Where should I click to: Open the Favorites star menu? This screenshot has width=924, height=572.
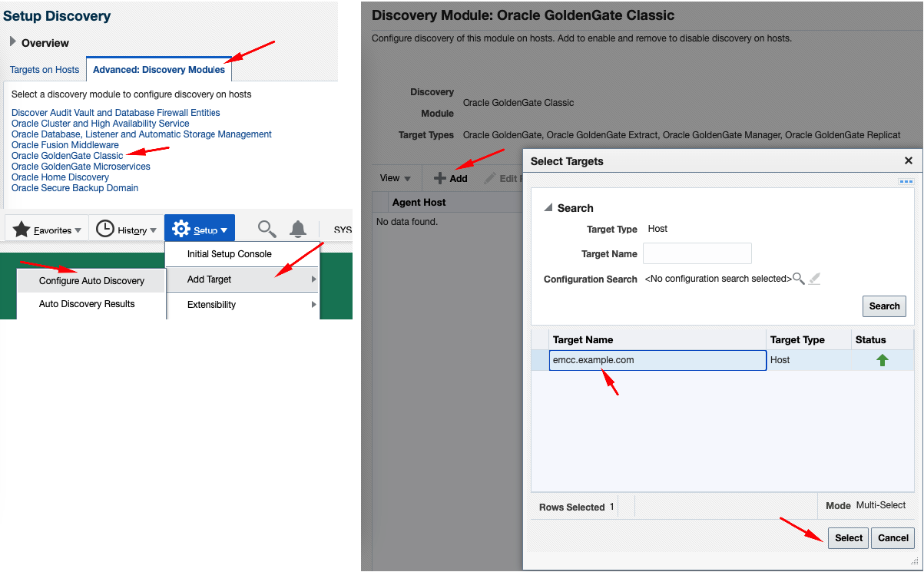click(x=47, y=230)
